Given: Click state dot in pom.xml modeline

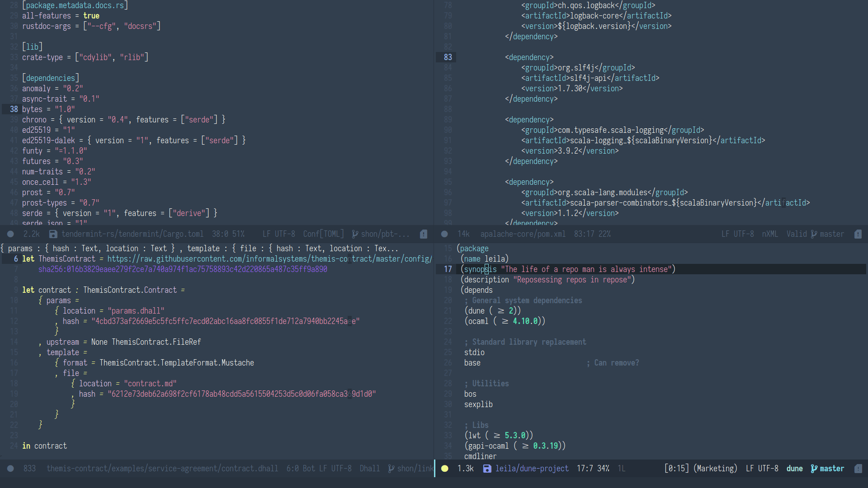Looking at the screenshot, I should 444,234.
